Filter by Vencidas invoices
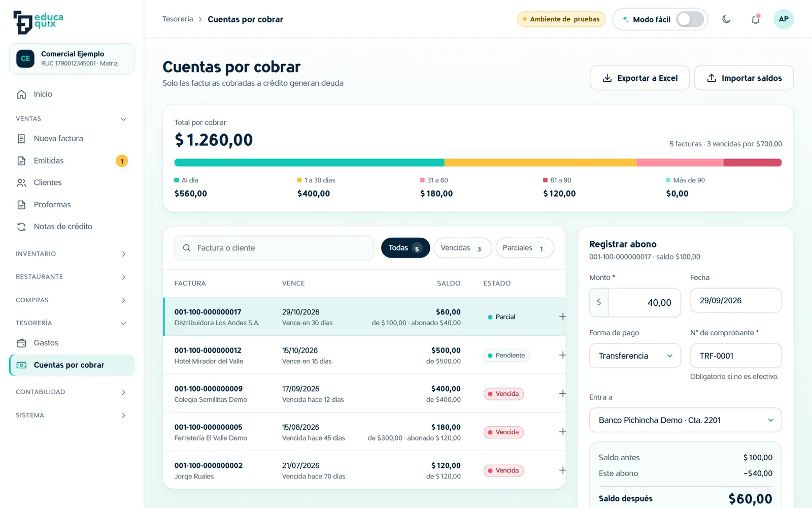 (462, 248)
